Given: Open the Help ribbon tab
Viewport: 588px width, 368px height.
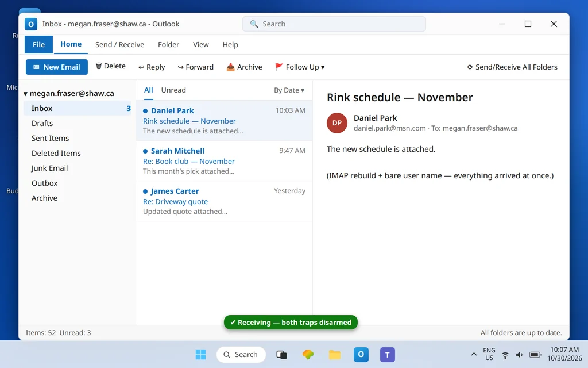Looking at the screenshot, I should pyautogui.click(x=230, y=45).
